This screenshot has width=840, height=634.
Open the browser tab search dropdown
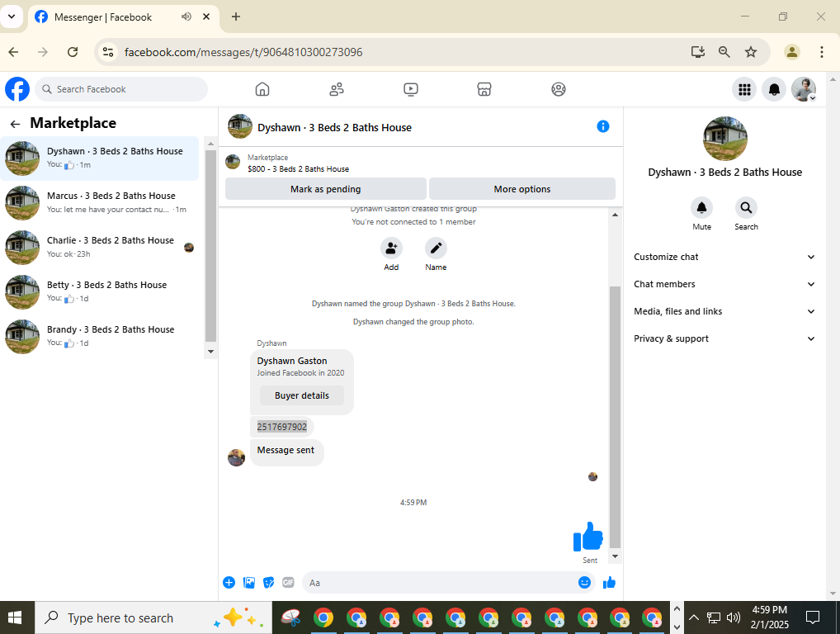(x=12, y=17)
